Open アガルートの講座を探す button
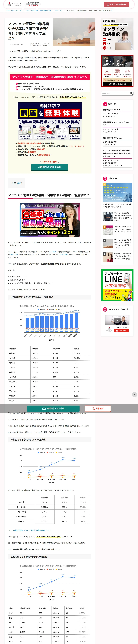The width and height of the screenshot is (138, 644). point(117,4)
